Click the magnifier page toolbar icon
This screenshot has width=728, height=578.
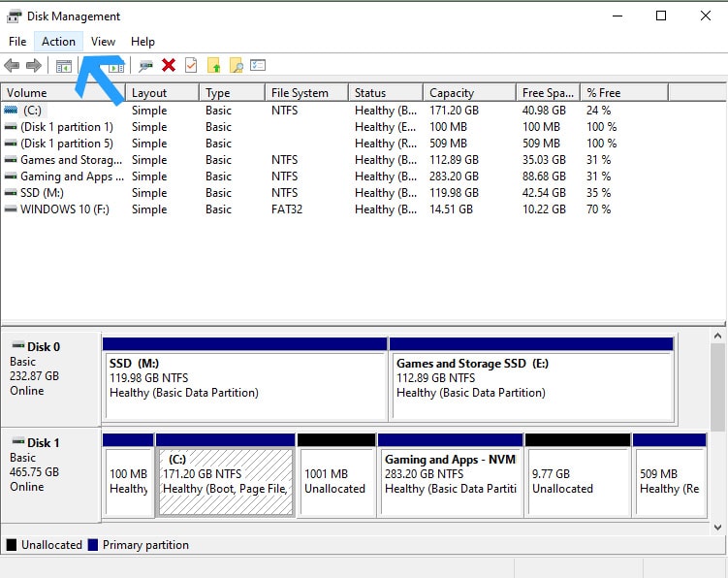point(236,66)
